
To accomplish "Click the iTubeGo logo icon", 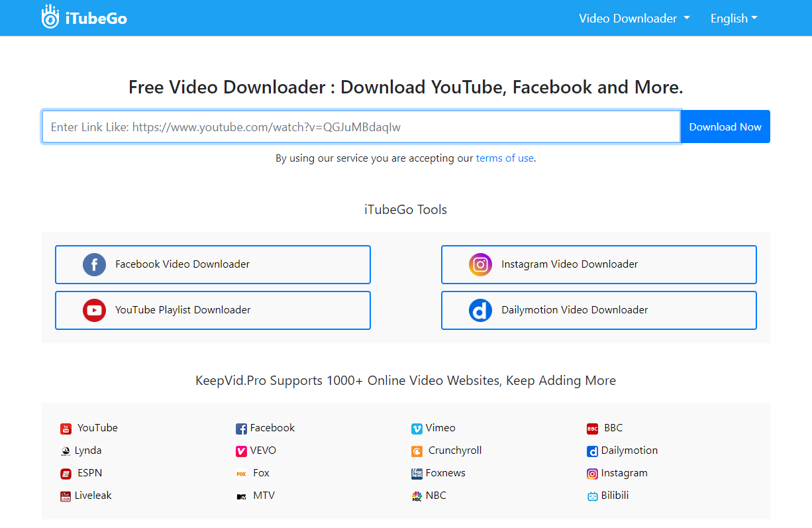I will pos(50,18).
